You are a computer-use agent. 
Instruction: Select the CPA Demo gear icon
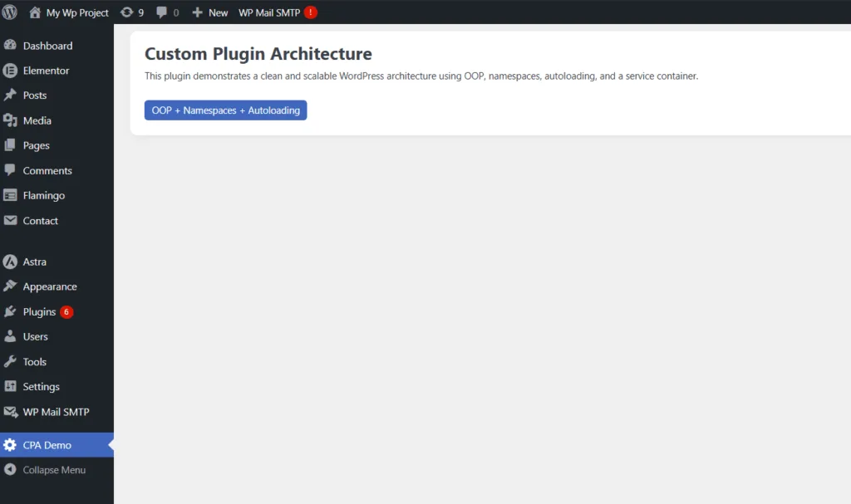pyautogui.click(x=10, y=445)
